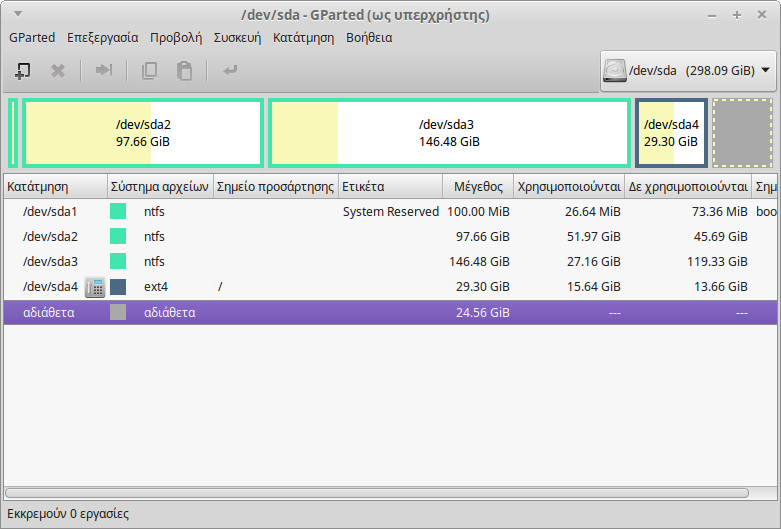The width and height of the screenshot is (781, 529).
Task: Select the thin /dev/sda1 block in disk map
Action: [13, 133]
